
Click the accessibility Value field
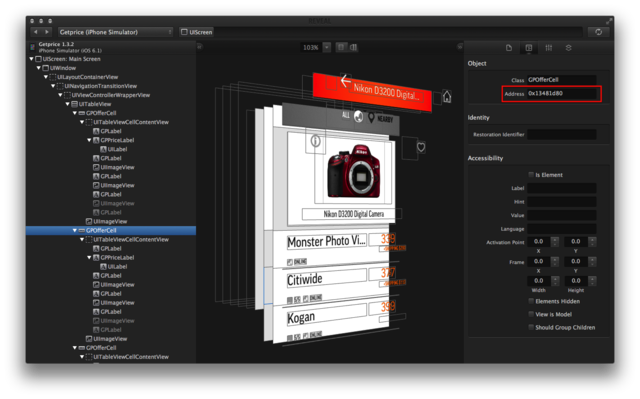[x=562, y=215]
